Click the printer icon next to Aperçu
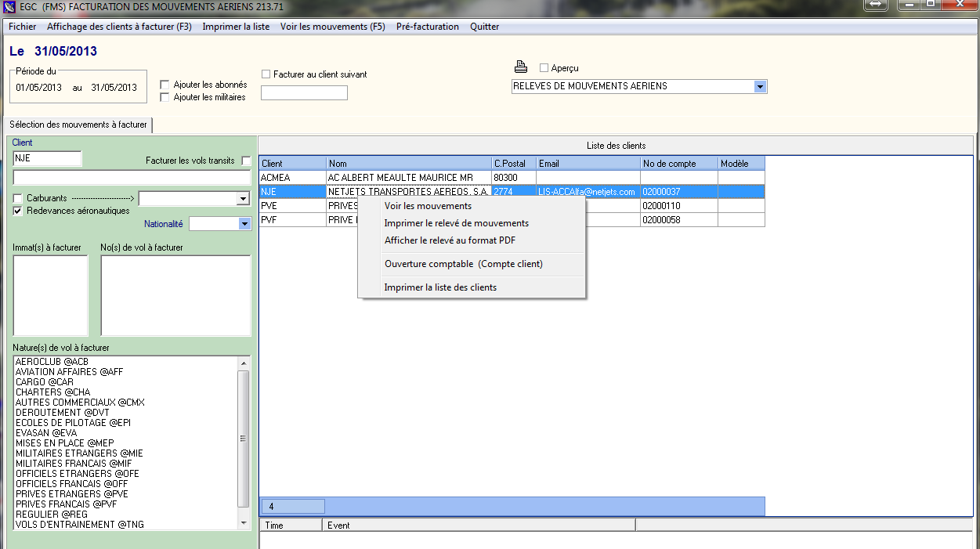 pos(521,67)
